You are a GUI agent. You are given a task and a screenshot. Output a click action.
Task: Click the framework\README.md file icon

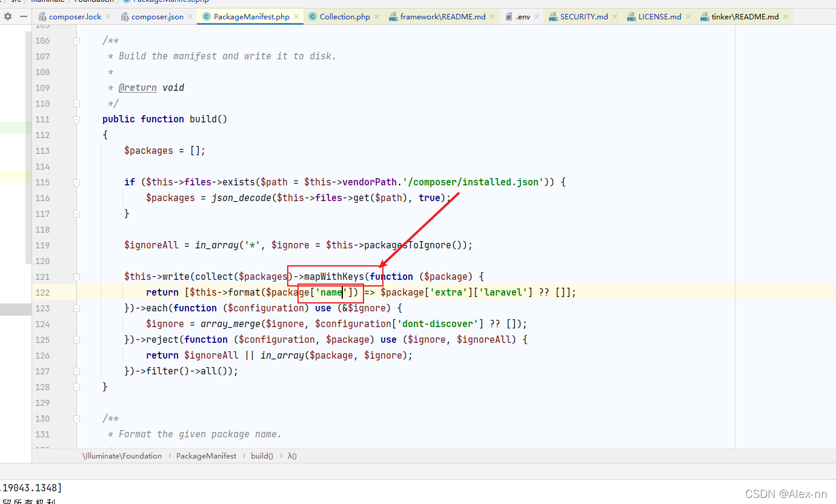(394, 17)
